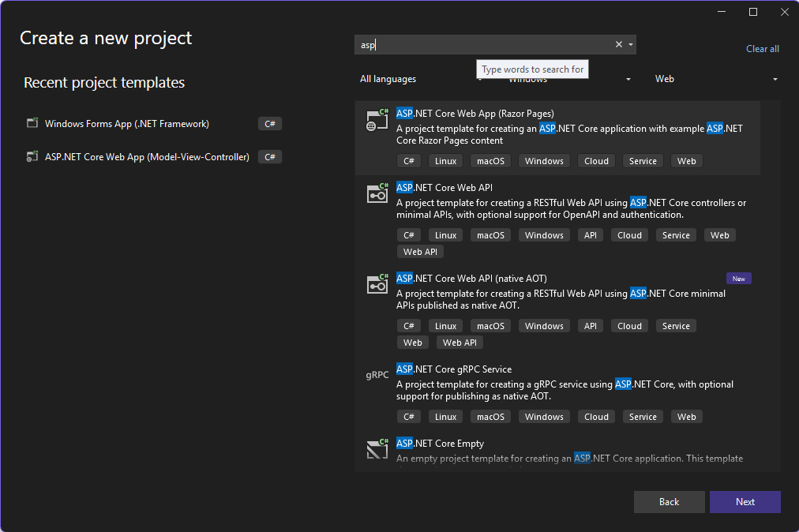Click the Web tag under Razor Pages template
The width and height of the screenshot is (799, 532).
coord(686,161)
